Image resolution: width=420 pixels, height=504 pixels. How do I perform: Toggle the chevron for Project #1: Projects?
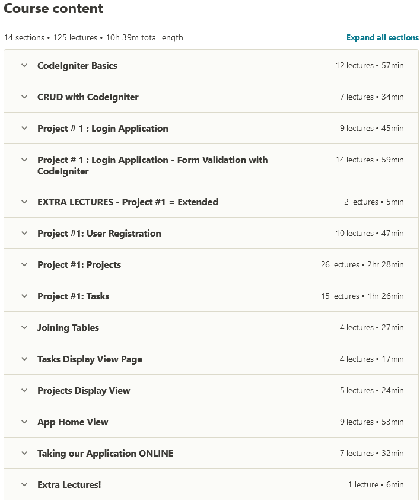click(x=24, y=264)
